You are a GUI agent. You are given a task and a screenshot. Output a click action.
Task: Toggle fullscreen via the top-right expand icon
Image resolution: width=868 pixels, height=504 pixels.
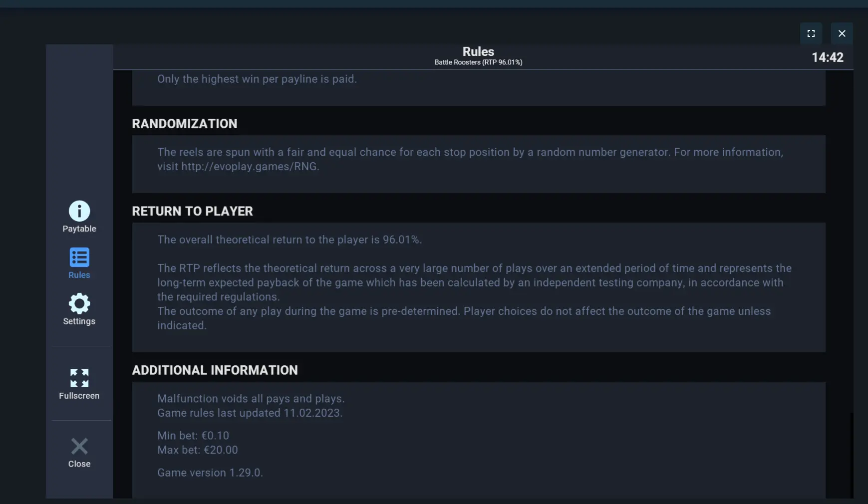(x=811, y=33)
